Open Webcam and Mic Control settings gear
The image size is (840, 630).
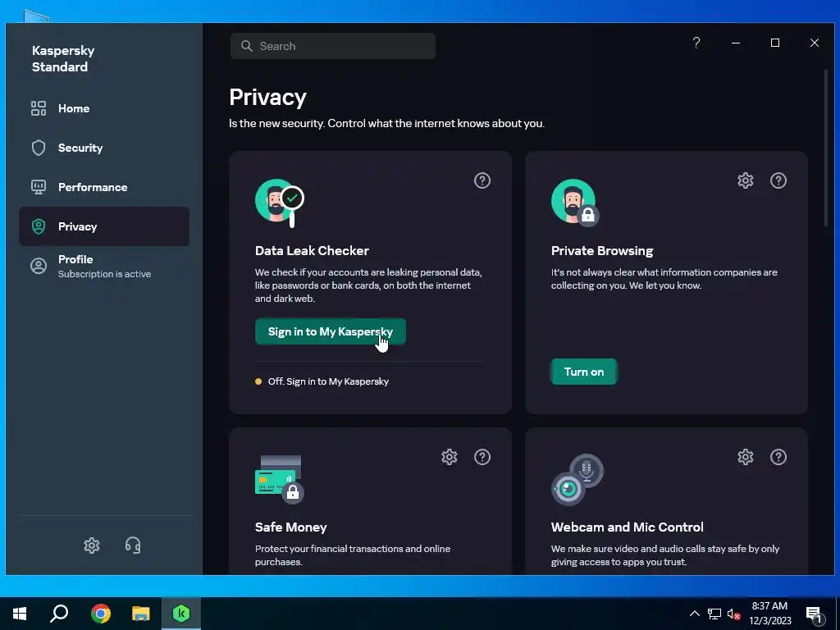[745, 457]
